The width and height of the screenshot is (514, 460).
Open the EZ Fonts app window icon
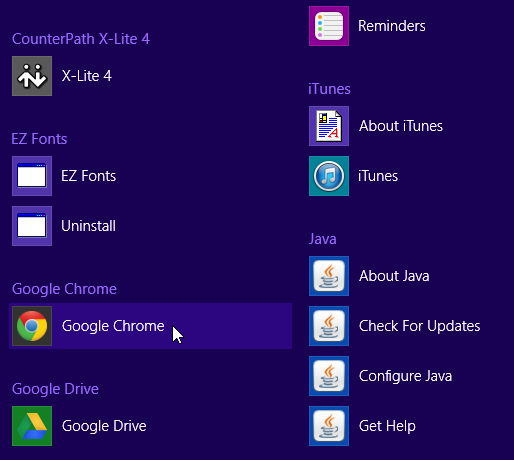click(32, 176)
